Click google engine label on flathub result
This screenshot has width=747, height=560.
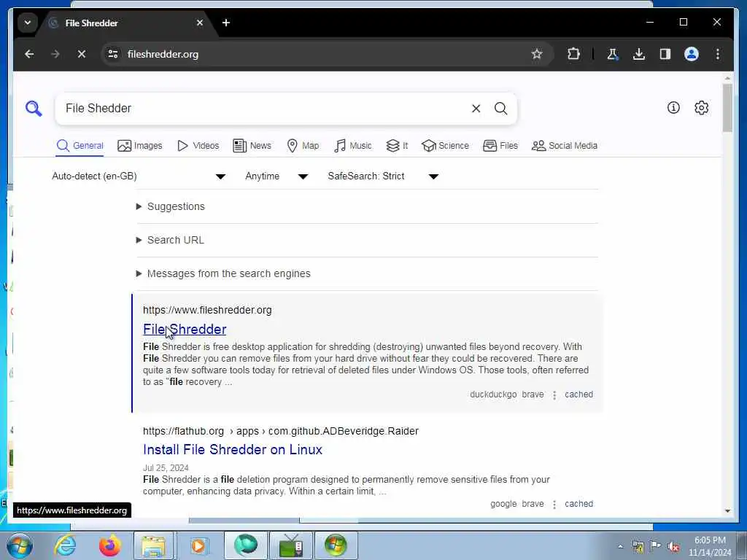503,504
